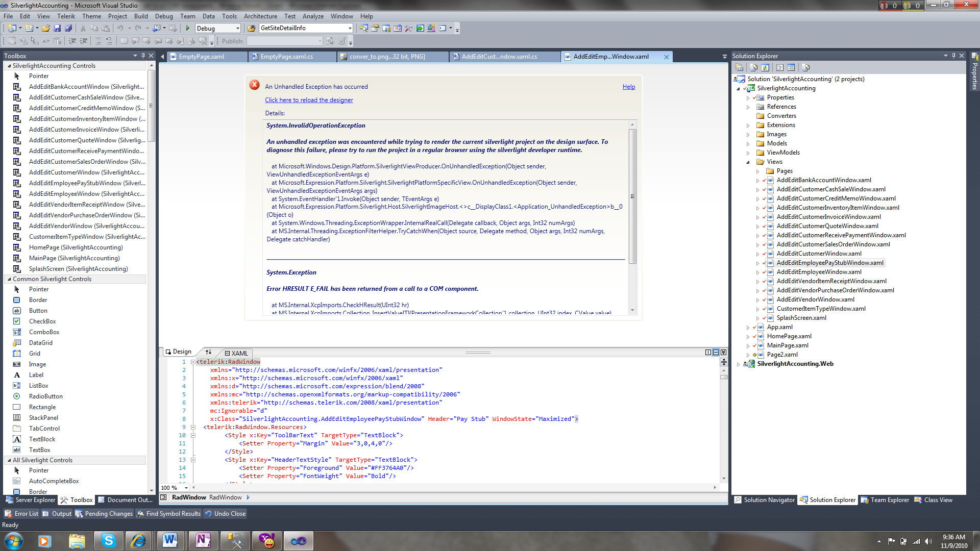Image resolution: width=980 pixels, height=551 pixels.
Task: Click the Help link in error box
Action: [628, 87]
